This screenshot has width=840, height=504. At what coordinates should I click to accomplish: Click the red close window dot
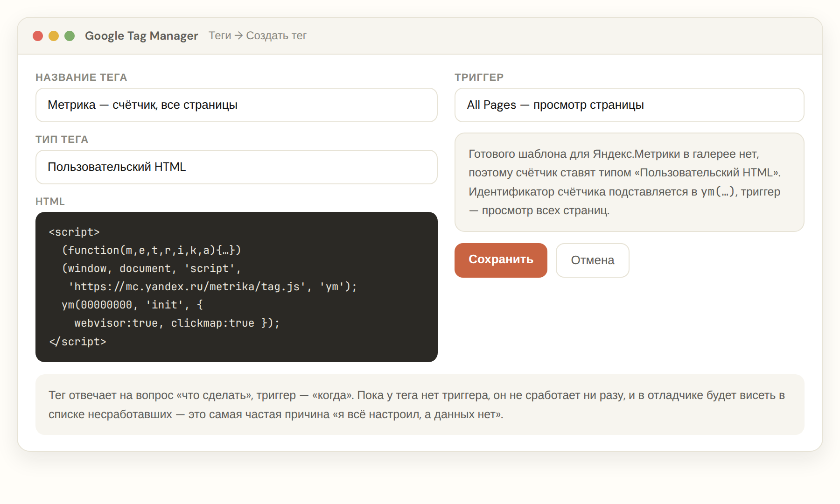38,36
